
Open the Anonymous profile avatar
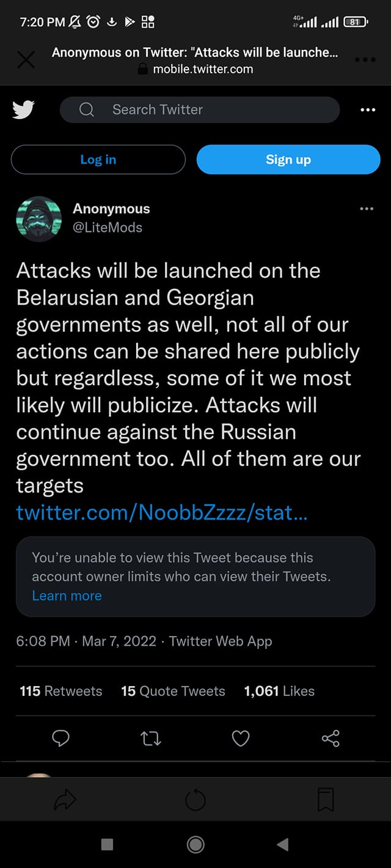[x=39, y=219]
